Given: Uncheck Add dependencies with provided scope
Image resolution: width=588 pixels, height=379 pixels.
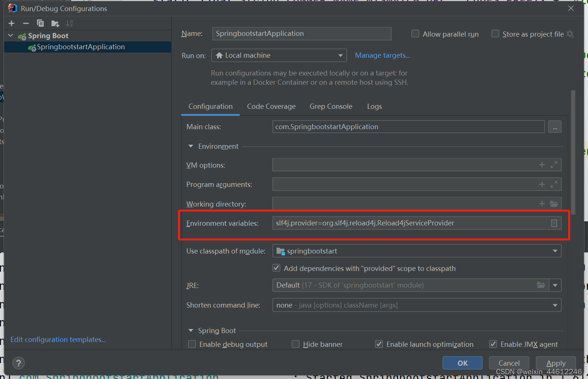Looking at the screenshot, I should [x=276, y=268].
